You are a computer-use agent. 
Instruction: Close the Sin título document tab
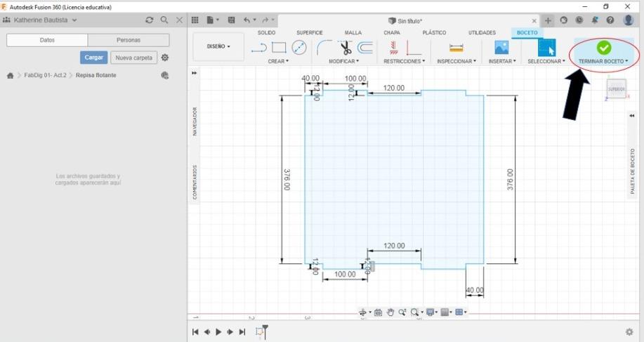[x=534, y=20]
